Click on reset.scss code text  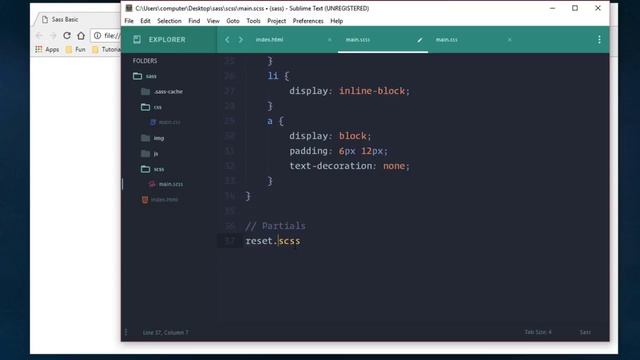(273, 241)
